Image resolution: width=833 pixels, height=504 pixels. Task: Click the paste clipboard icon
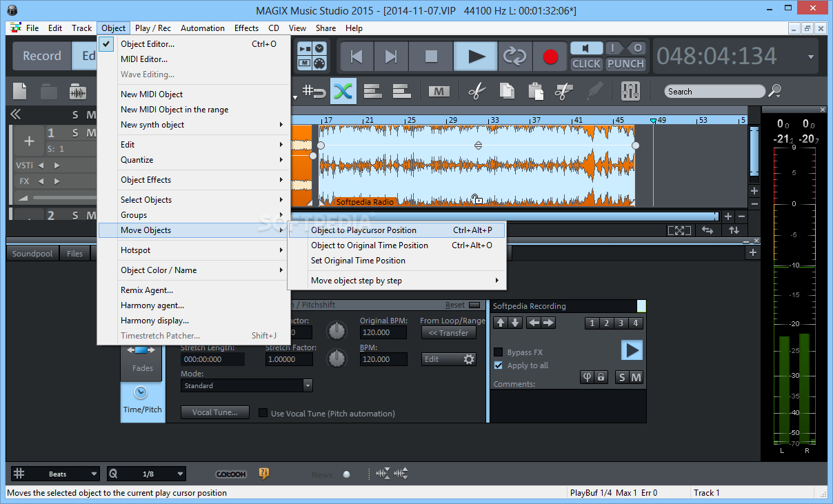tap(535, 91)
